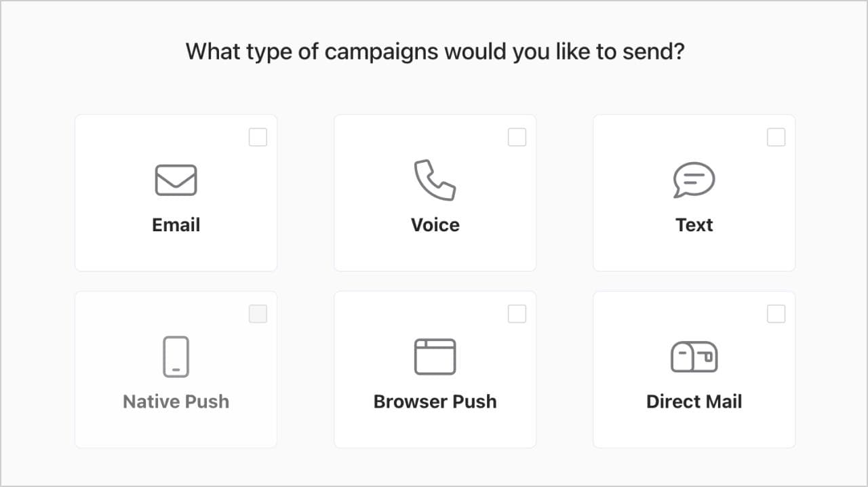This screenshot has width=868, height=487.
Task: Click the Direct Mail label
Action: [694, 402]
